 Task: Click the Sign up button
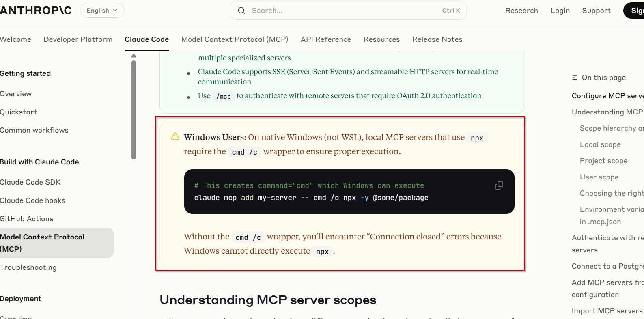(x=634, y=11)
